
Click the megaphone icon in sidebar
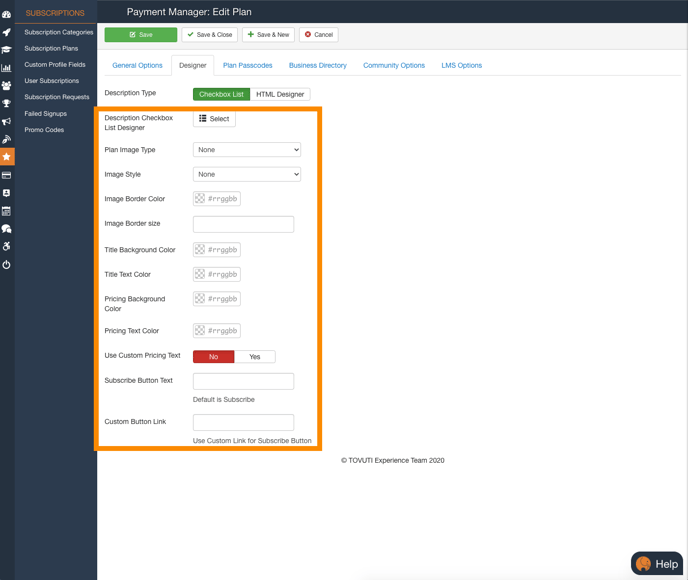(6, 122)
